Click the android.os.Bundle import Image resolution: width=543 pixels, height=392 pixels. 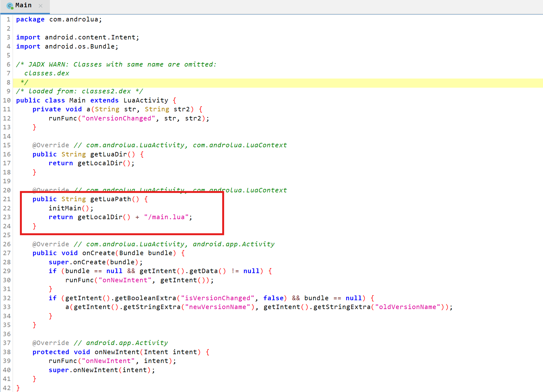coord(81,46)
